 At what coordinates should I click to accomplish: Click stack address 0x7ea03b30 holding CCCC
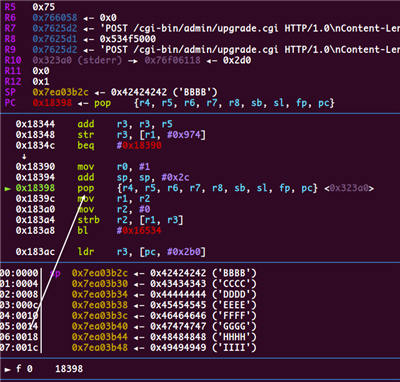[100, 284]
